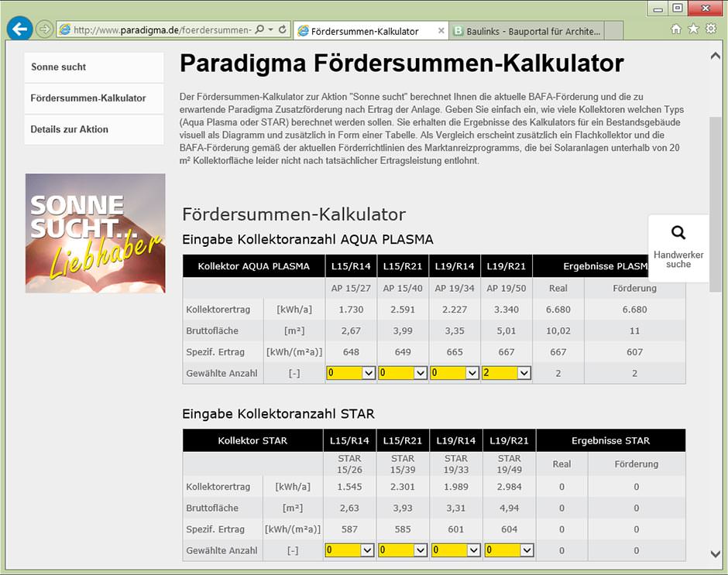Click the Spezif. Ertrag value 607

(635, 352)
